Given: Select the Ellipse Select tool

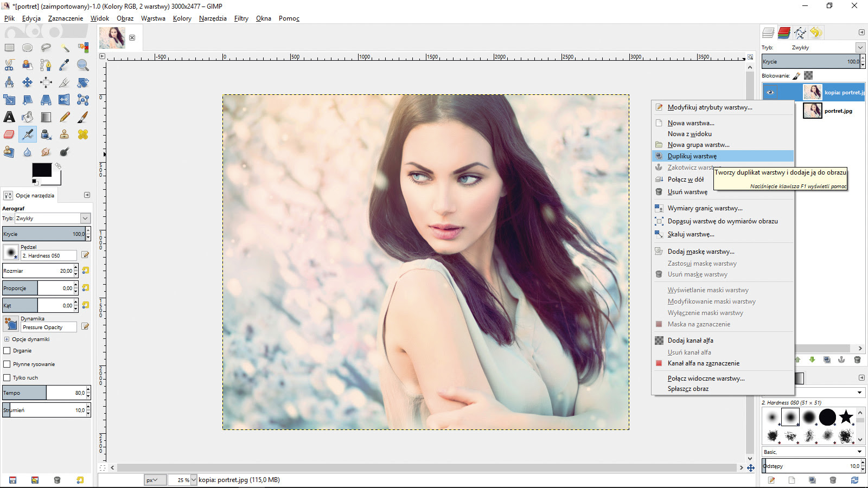Looking at the screenshot, I should [28, 48].
